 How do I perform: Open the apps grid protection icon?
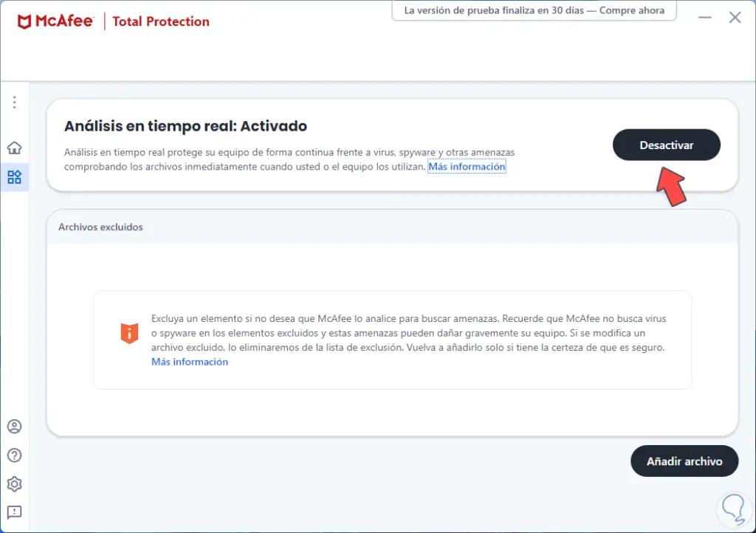[x=14, y=177]
